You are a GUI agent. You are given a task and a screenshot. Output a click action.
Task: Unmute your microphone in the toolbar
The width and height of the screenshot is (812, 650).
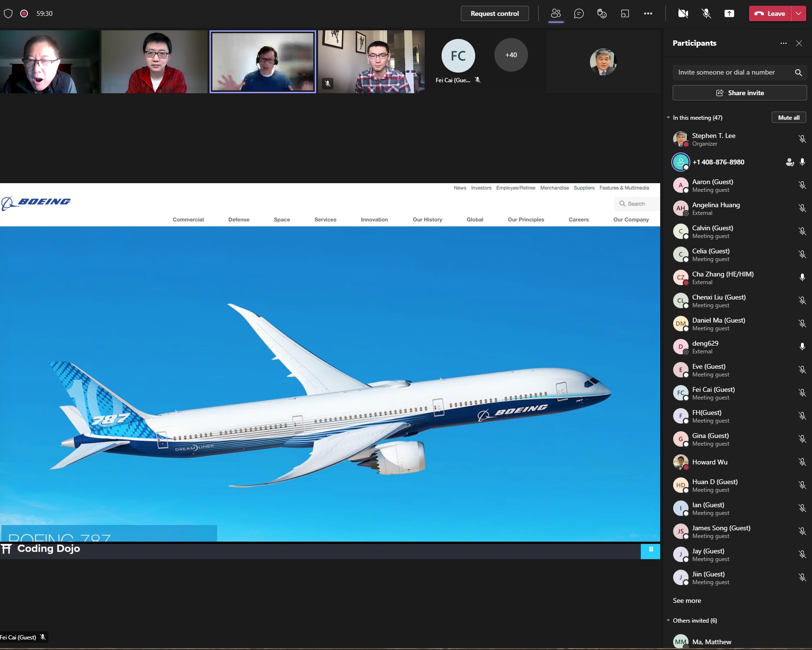pyautogui.click(x=706, y=13)
